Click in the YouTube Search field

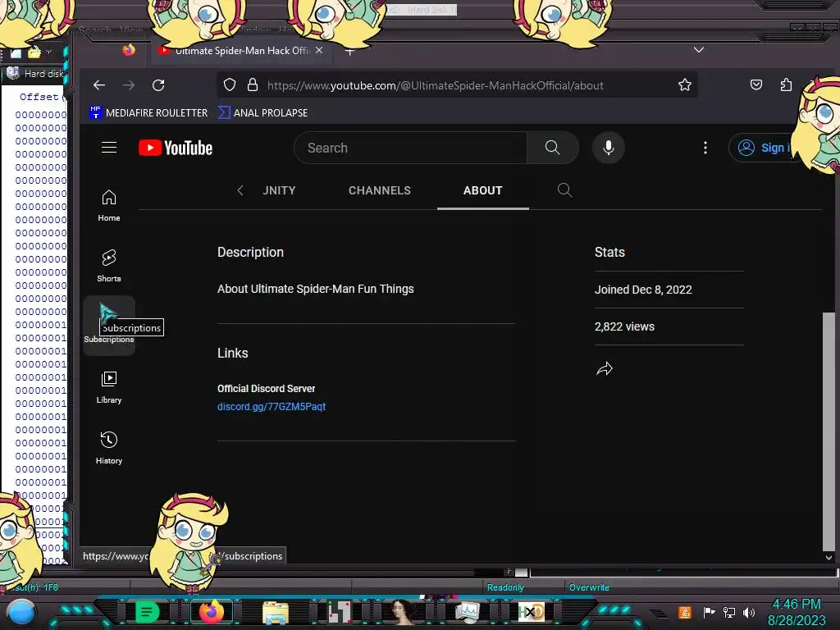coord(410,148)
